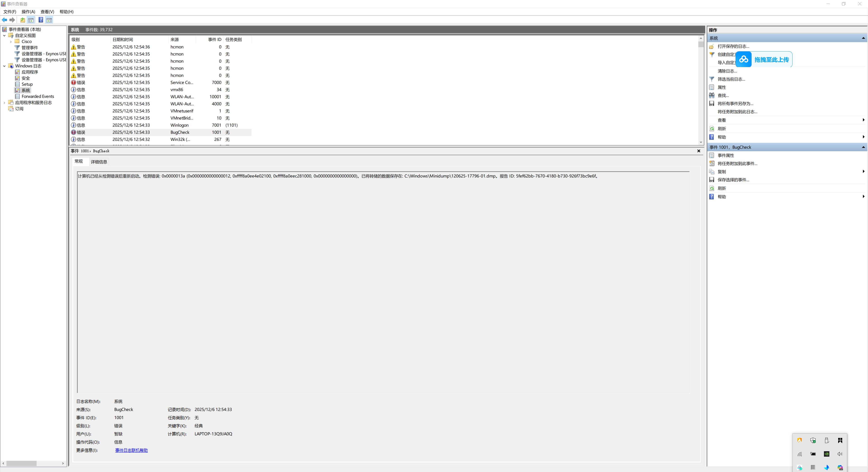Click the Up one level folder icon
This screenshot has width=868, height=472.
coord(23,20)
